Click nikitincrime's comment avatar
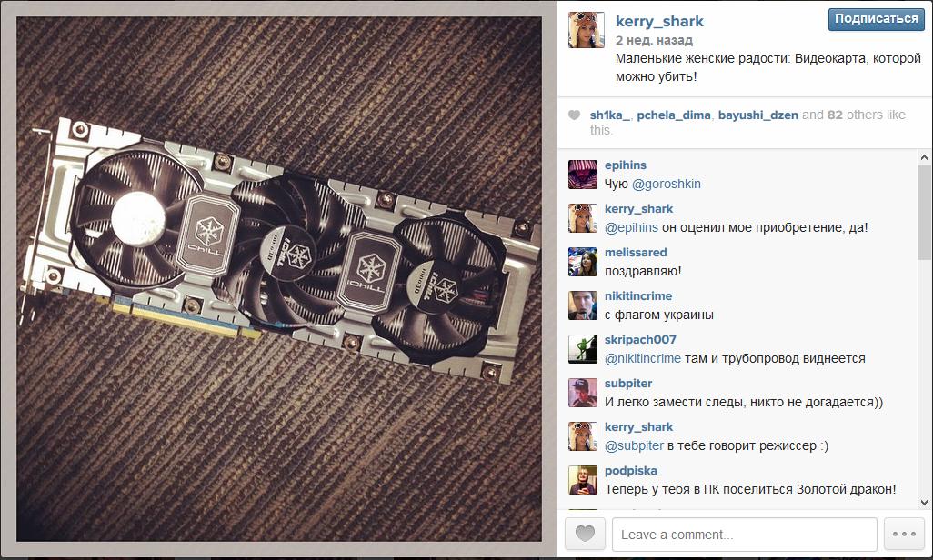The width and height of the screenshot is (933, 560). coord(583,305)
